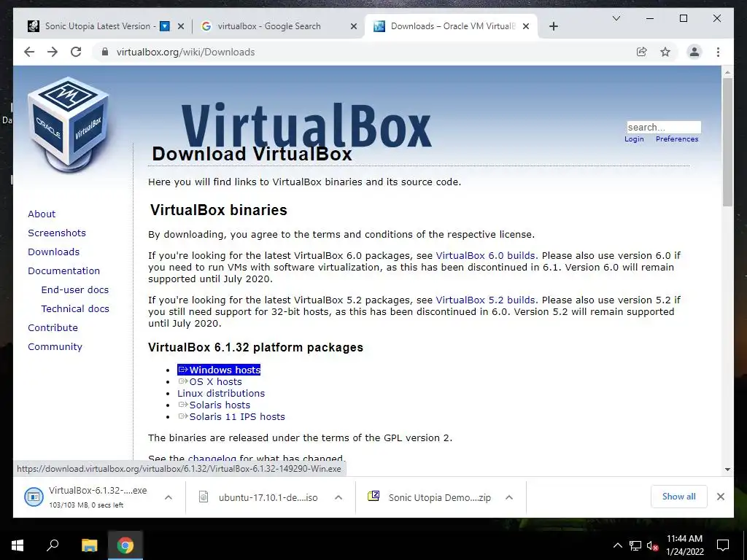Open the Windows Start menu
The height and width of the screenshot is (560, 747).
(x=18, y=545)
